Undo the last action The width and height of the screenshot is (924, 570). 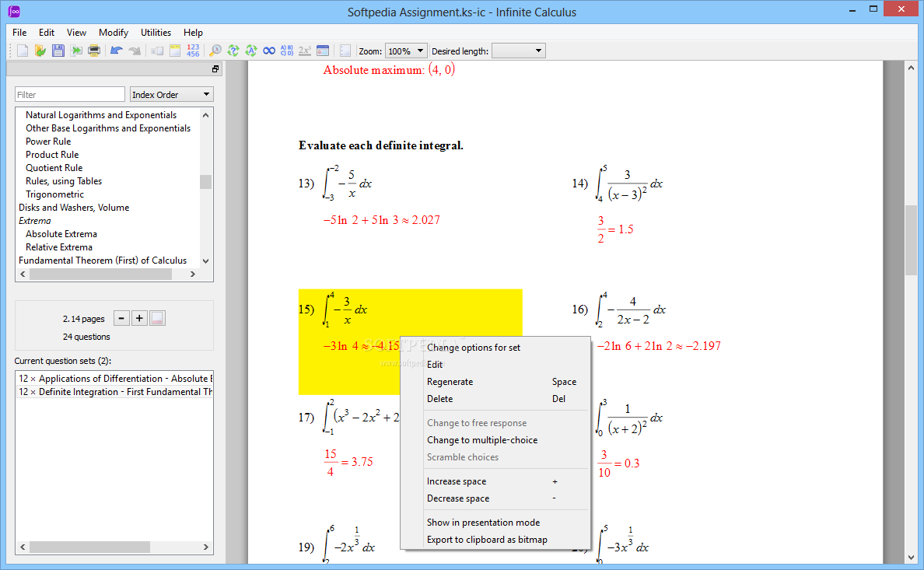[x=116, y=51]
